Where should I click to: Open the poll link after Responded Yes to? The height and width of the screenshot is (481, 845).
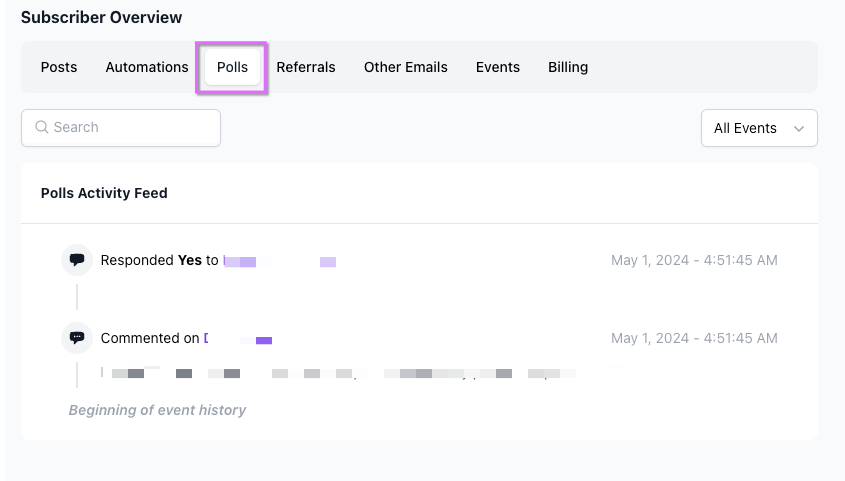click(279, 261)
